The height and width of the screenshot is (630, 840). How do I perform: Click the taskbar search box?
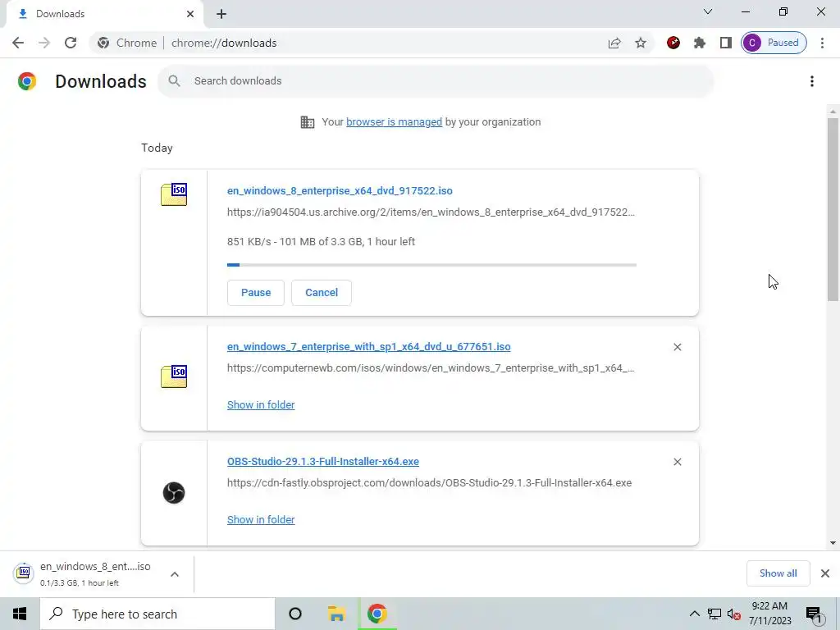click(x=157, y=614)
